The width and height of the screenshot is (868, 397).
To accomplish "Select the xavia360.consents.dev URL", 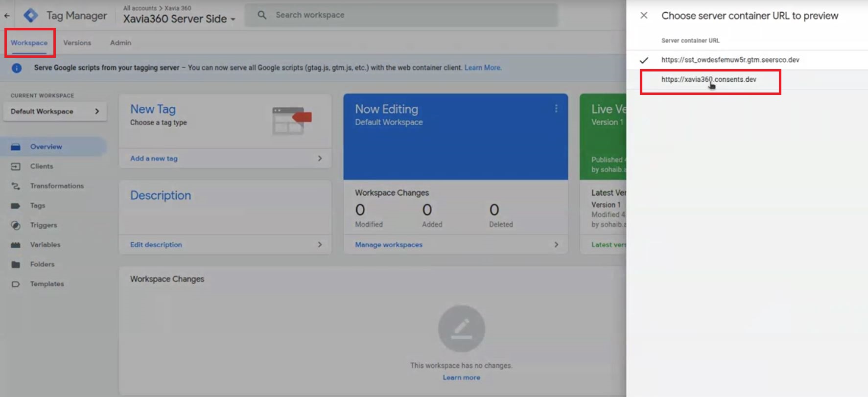I will 708,80.
